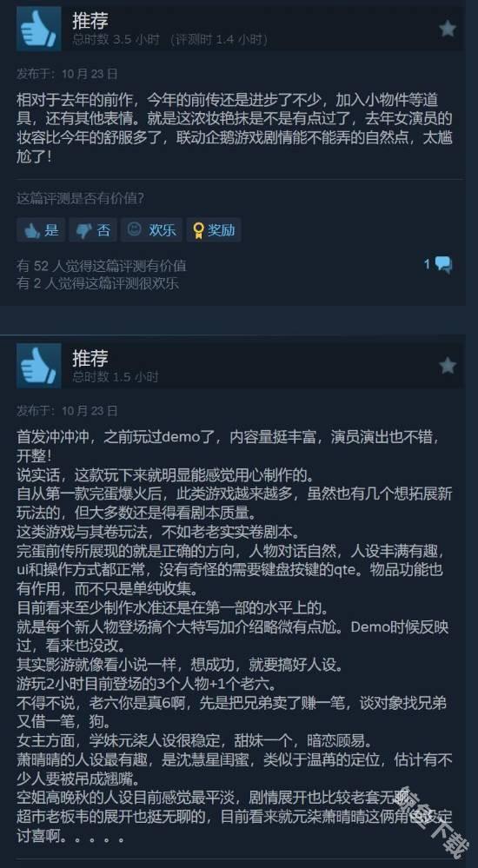Click the comment count number 1
The height and width of the screenshot is (868, 478).
point(427,265)
